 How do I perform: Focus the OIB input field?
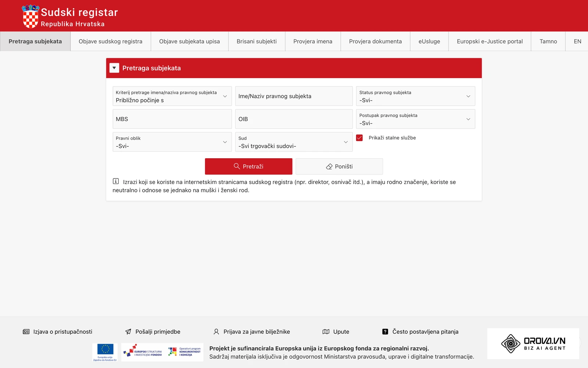pyautogui.click(x=294, y=119)
